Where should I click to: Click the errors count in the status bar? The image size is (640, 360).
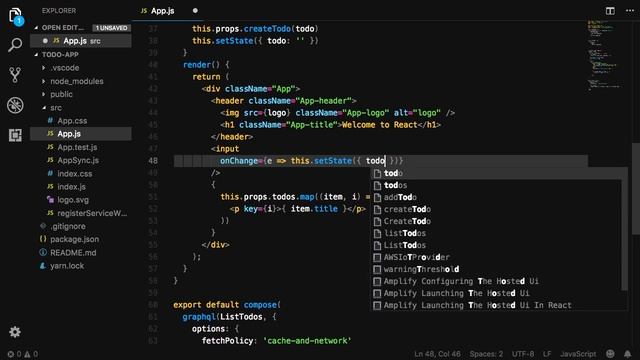14,354
